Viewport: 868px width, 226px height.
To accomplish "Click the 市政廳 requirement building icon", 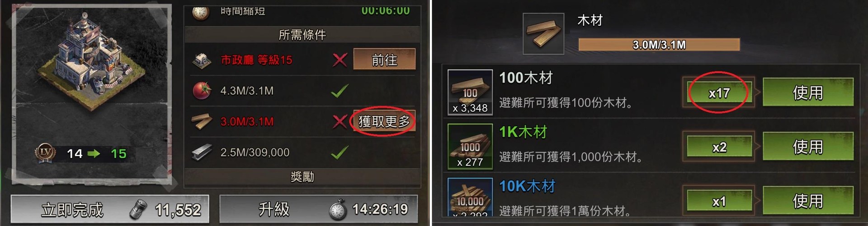I will coord(202,60).
